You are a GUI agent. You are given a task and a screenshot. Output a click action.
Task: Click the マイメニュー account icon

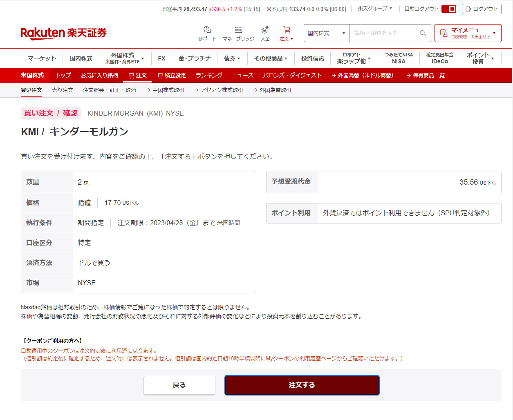click(444, 33)
